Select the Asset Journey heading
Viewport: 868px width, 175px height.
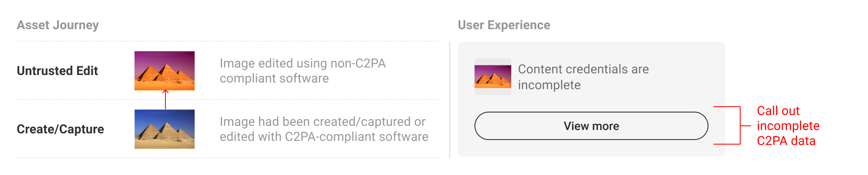click(58, 25)
